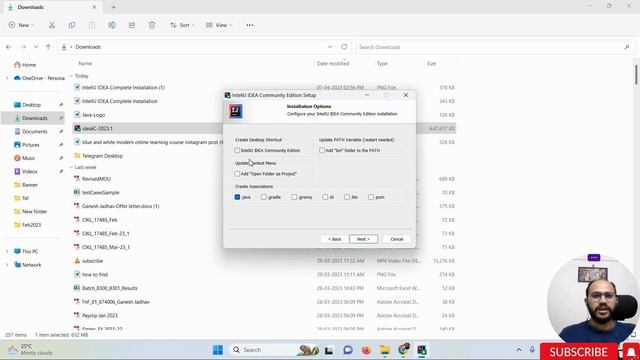Check the .kts association checkbox
The height and width of the screenshot is (360, 640).
347,197
